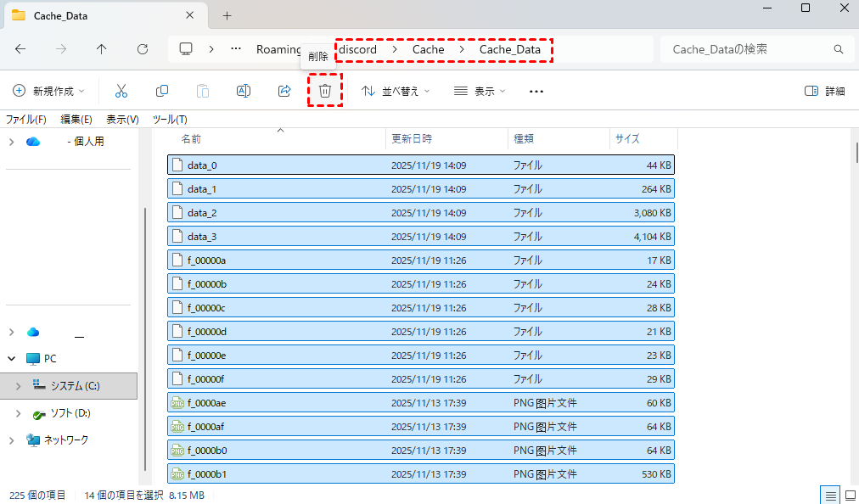Screen dimensions: 859x504
Task: Navigate to discord in breadcrumb path
Action: (357, 49)
